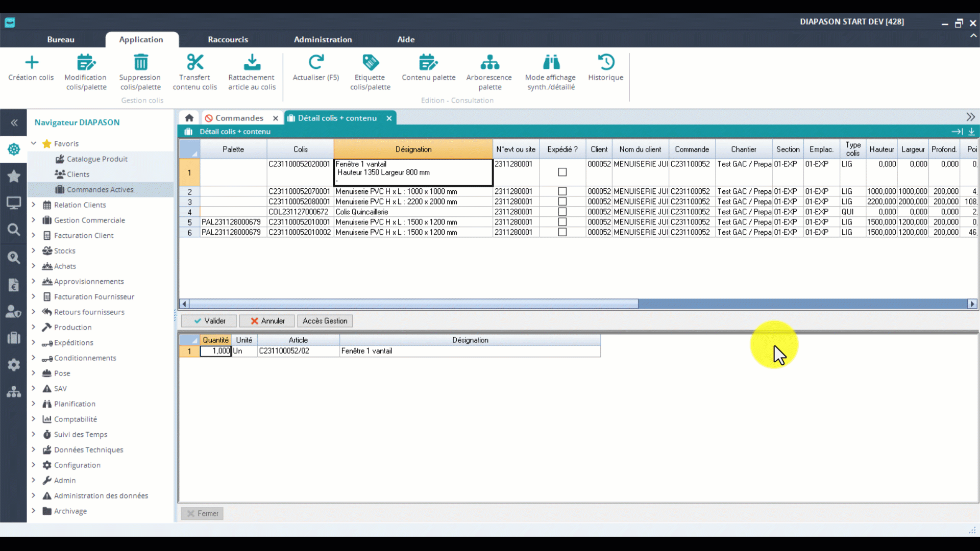Switch to the Commandes tab
Viewport: 980px width, 551px height.
239,118
